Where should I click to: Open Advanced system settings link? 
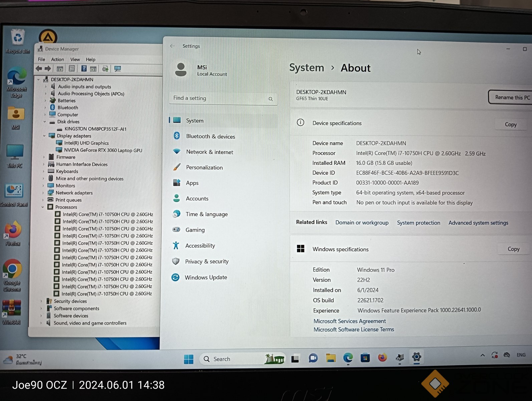point(478,223)
